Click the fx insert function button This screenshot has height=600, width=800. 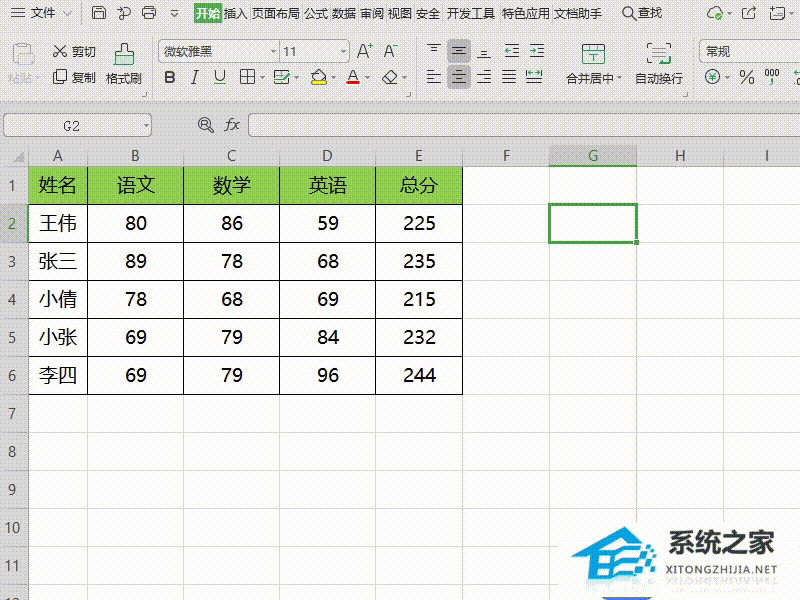tap(231, 125)
